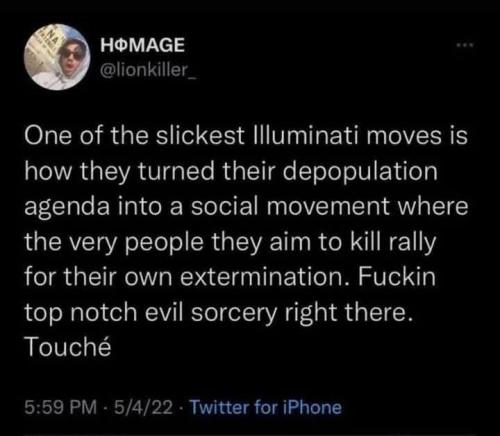The image size is (500, 436).
Task: Click the 5:59 PM timestamp
Action: point(61,407)
